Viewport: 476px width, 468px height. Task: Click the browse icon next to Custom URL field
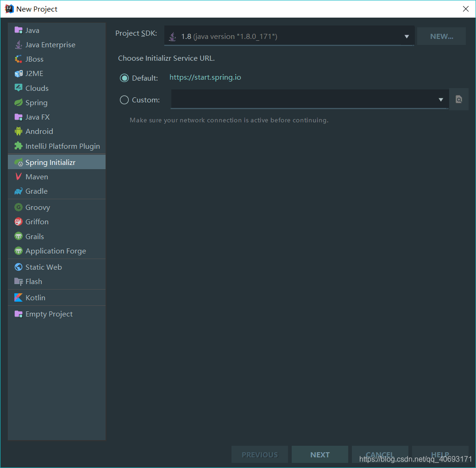click(x=459, y=99)
